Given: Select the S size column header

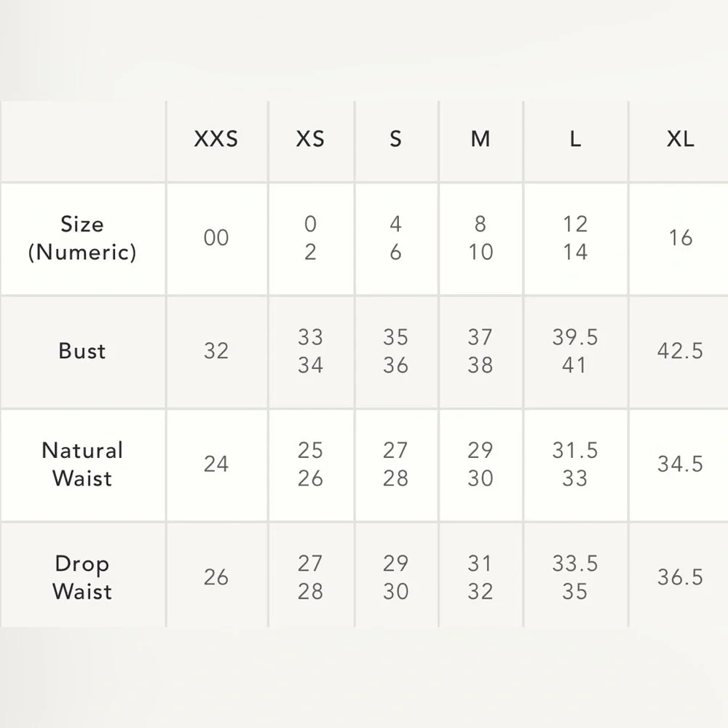Looking at the screenshot, I should coord(395,139).
